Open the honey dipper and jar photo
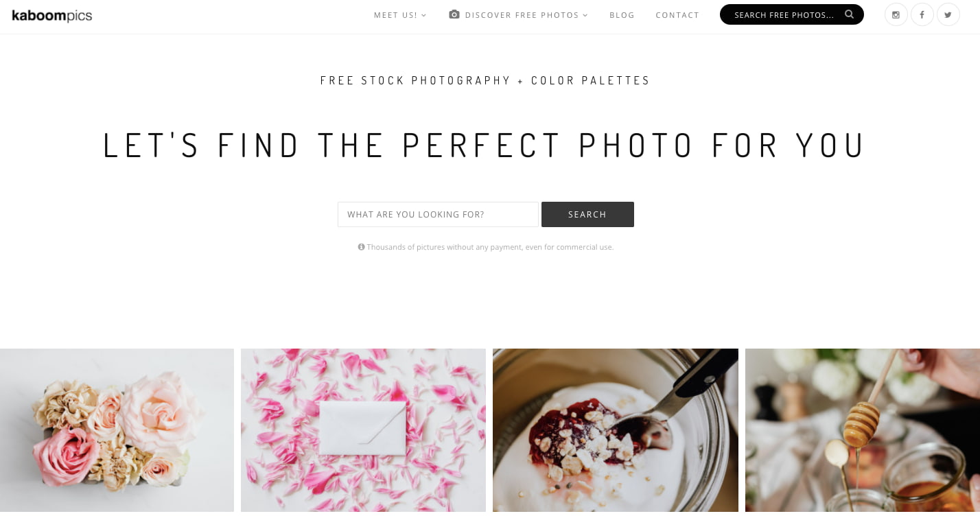This screenshot has height=516, width=980. (x=863, y=430)
